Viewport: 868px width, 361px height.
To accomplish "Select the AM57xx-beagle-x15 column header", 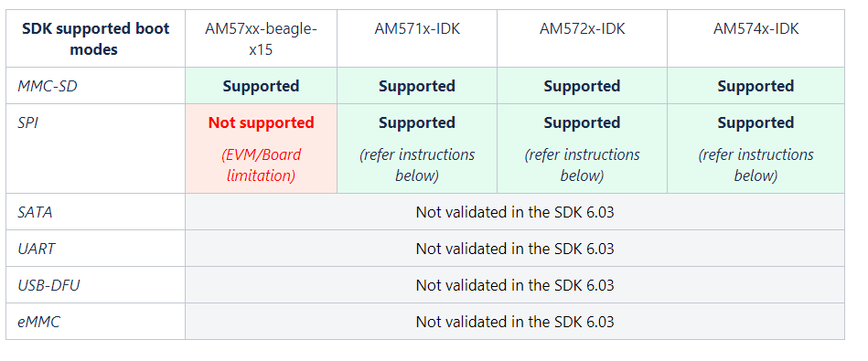I will click(261, 38).
